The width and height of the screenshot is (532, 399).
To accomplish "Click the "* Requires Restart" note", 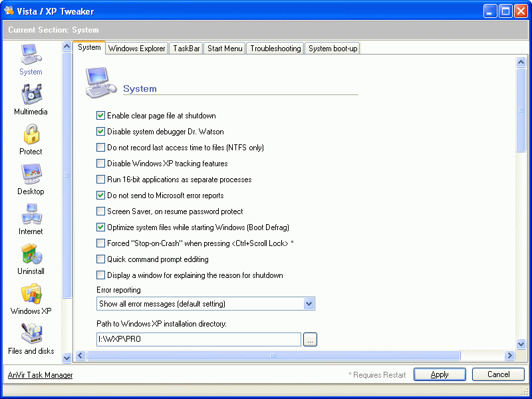I will click(x=377, y=375).
